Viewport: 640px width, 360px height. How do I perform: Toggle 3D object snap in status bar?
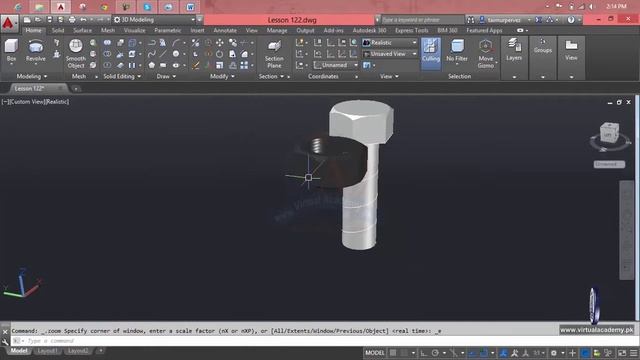pyautogui.click(x=484, y=353)
